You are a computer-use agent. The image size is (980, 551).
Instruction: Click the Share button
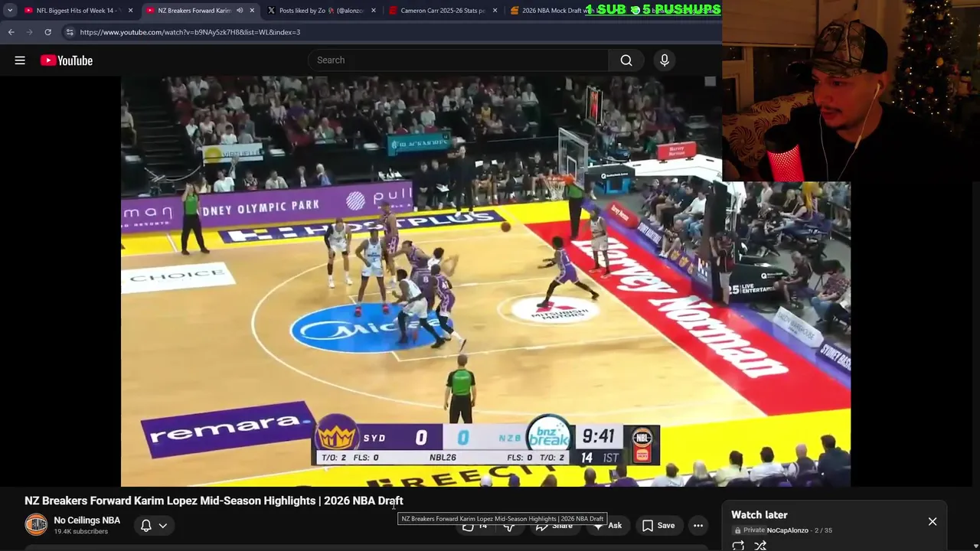pos(554,527)
